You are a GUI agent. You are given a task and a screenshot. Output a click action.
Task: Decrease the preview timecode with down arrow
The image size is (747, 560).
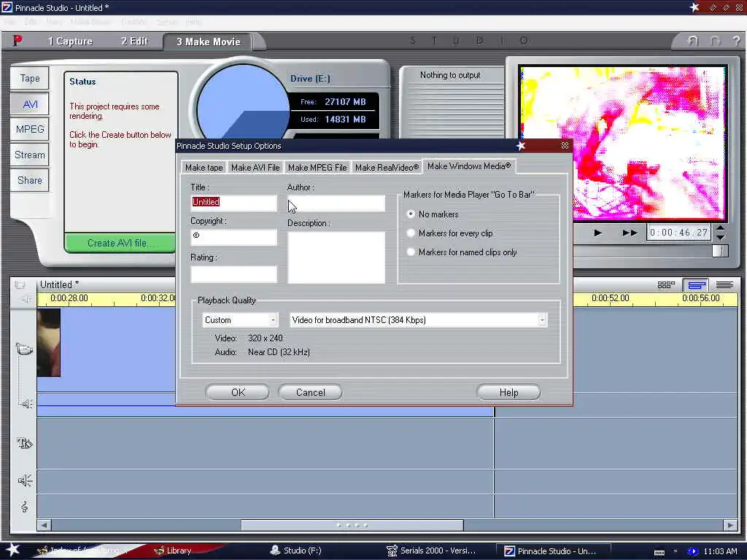pos(720,237)
